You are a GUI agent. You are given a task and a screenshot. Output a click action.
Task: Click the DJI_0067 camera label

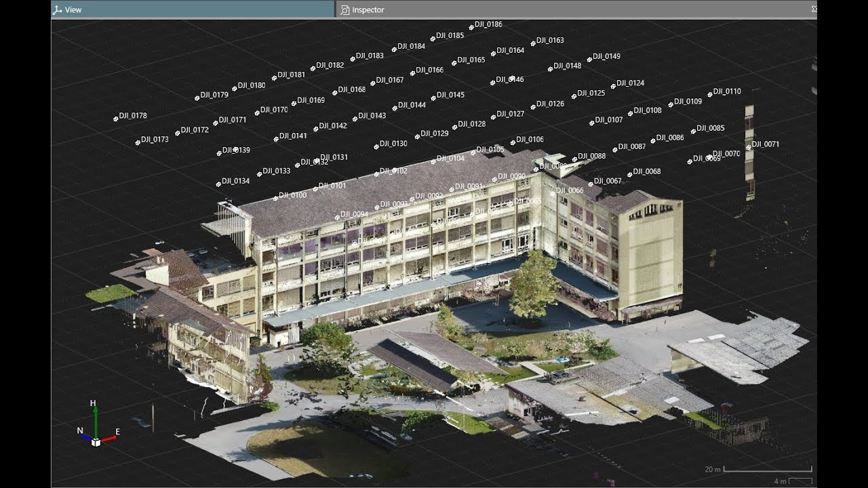608,181
